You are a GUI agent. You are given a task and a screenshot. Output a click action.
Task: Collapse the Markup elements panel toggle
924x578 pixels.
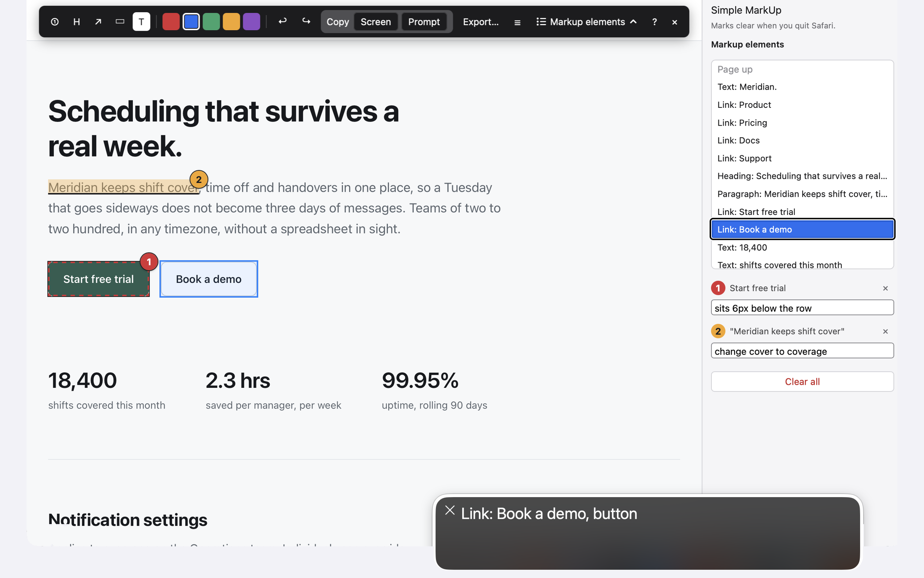point(586,22)
